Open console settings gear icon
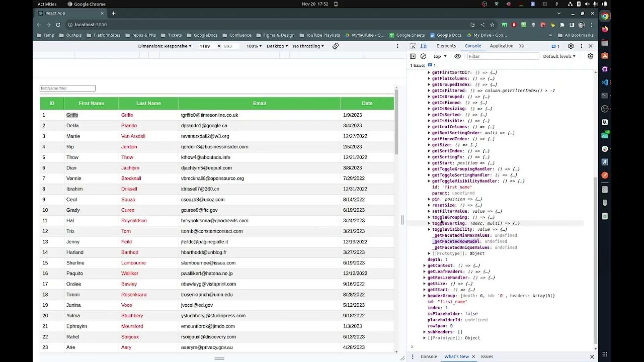Viewport: 644px width, 362px height. [591, 56]
